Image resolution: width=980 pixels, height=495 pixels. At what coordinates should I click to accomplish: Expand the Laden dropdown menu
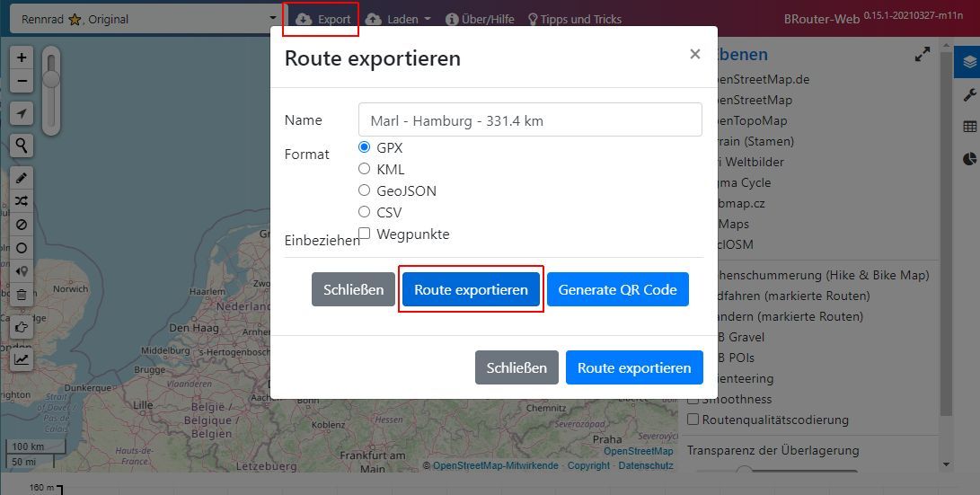398,19
